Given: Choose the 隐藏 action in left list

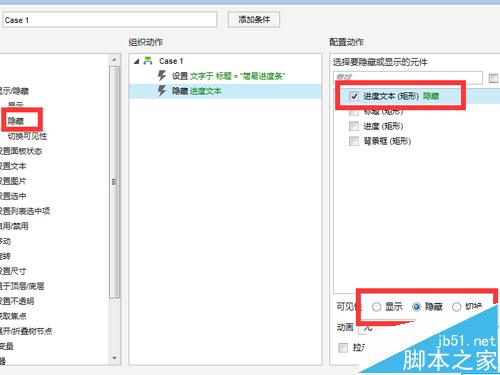Looking at the screenshot, I should click(16, 121).
